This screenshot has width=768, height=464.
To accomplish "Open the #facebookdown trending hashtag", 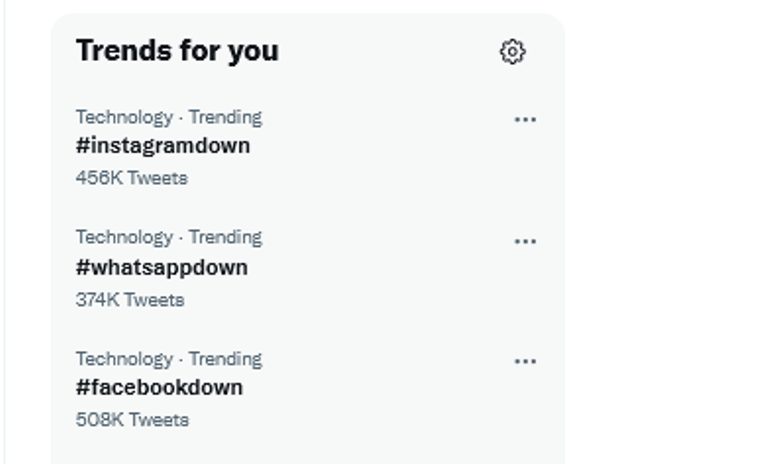I will [x=159, y=387].
